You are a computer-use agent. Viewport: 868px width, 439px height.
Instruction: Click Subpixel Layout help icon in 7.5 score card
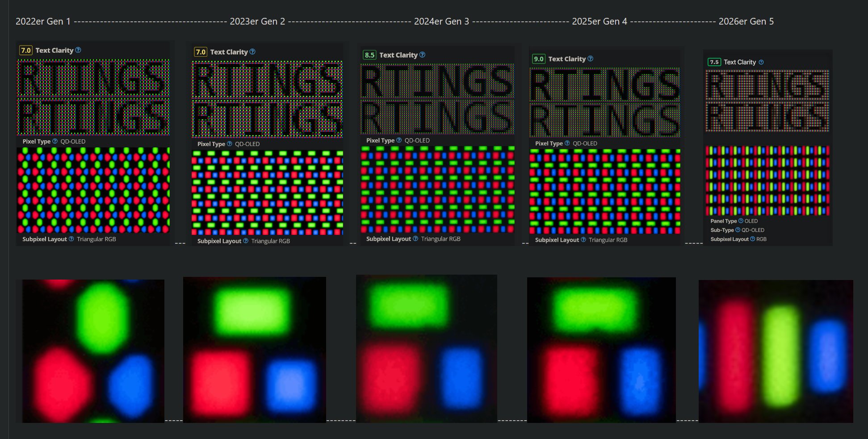tap(752, 239)
